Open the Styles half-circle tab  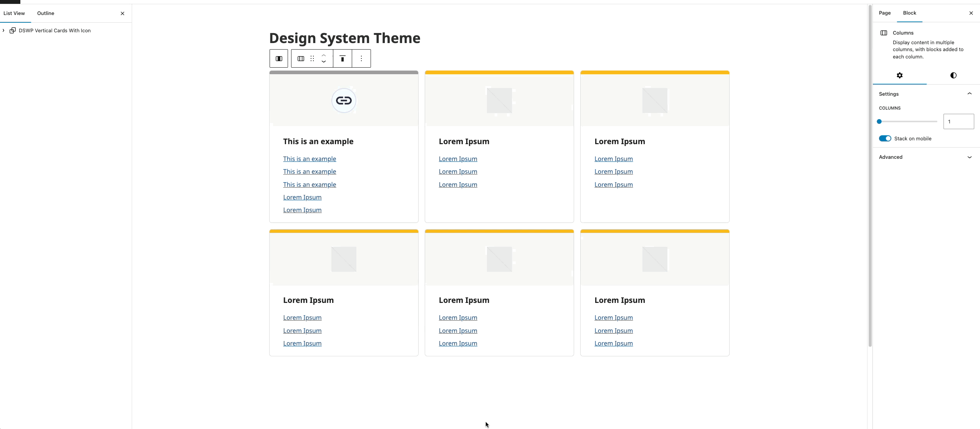[x=953, y=75]
